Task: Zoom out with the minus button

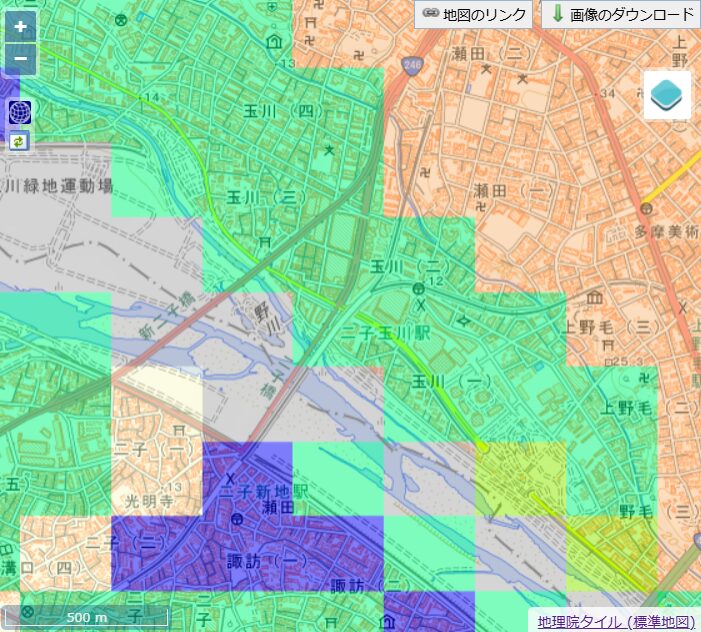Action: [20, 60]
